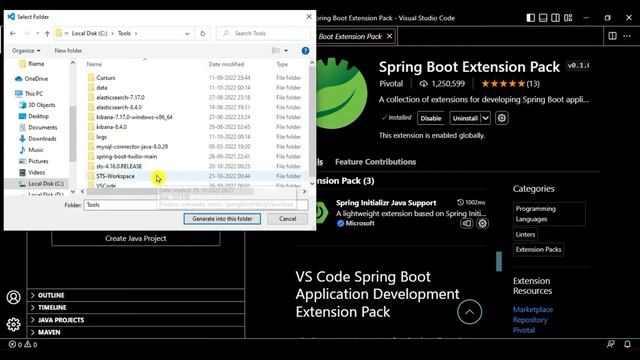
Task: Sort by Date modified column
Action: pos(226,64)
